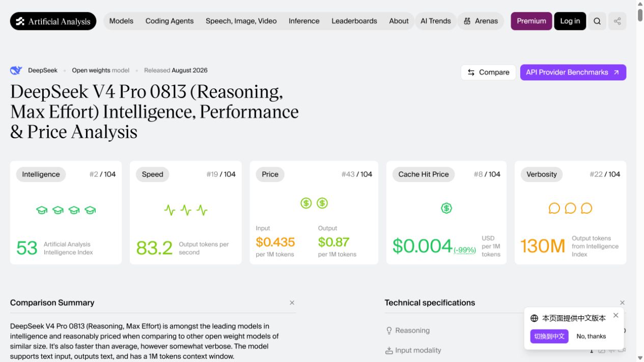Open the search icon in header
This screenshot has width=644, height=362.
[597, 21]
